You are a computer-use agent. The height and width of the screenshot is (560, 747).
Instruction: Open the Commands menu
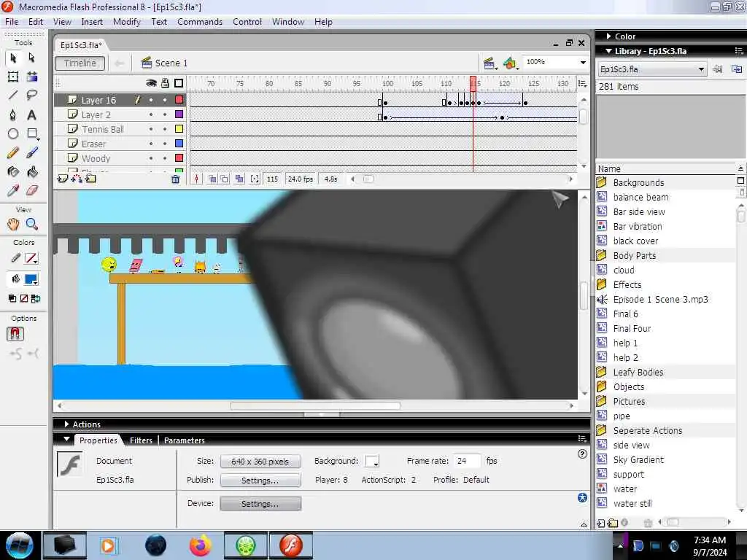pos(200,22)
